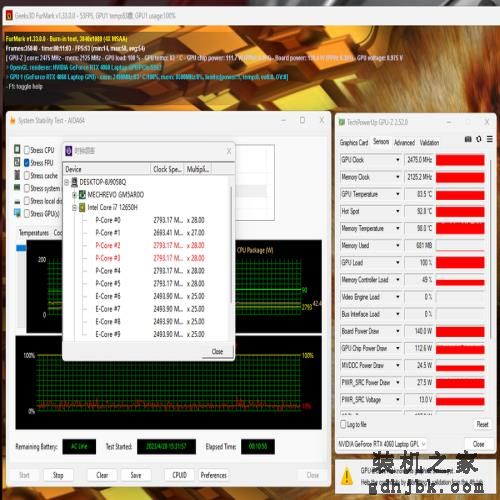Select the Sensors tab in GPU-Z

pos(381,142)
